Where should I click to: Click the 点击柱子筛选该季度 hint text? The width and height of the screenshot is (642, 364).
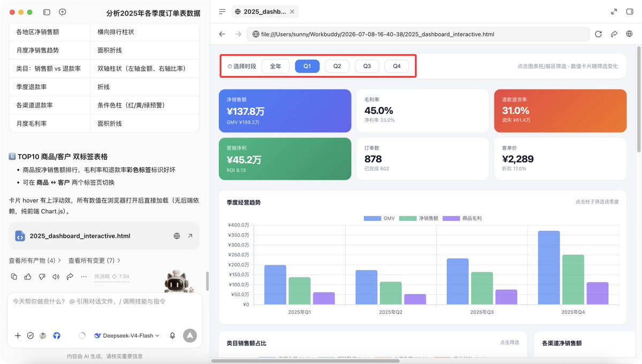pos(597,202)
